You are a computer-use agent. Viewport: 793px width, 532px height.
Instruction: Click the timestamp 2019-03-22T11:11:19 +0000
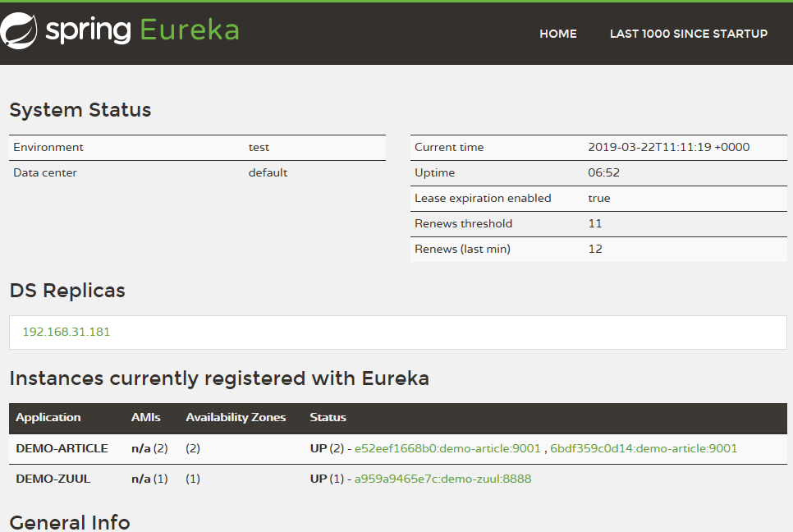pyautogui.click(x=668, y=147)
